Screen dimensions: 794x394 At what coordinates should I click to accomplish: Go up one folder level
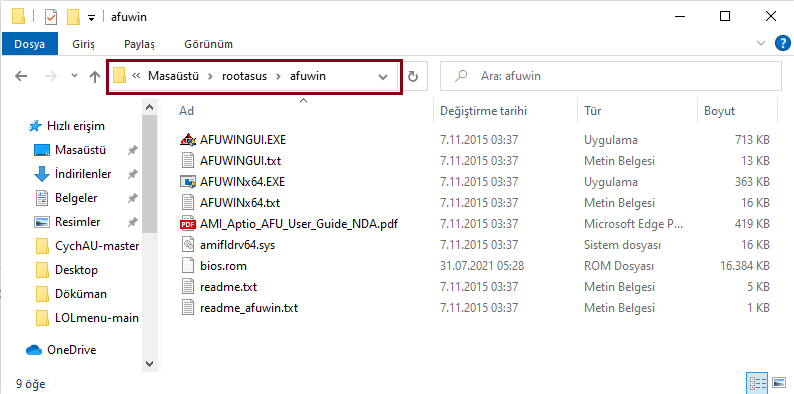(x=95, y=76)
